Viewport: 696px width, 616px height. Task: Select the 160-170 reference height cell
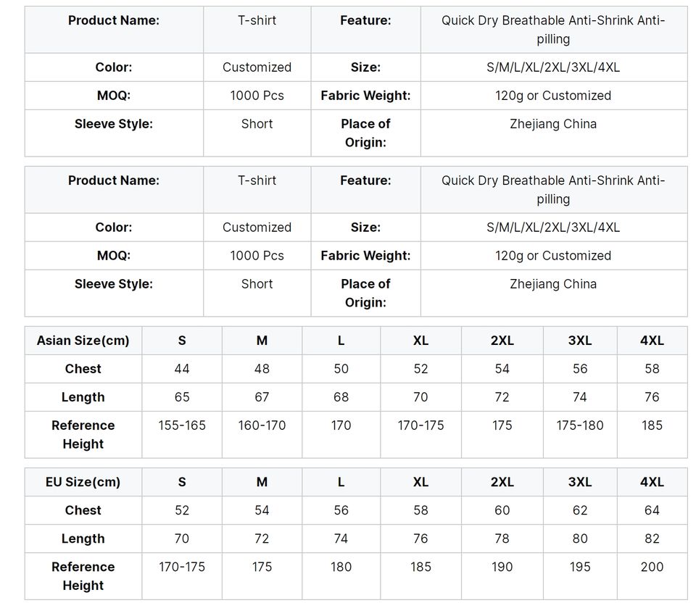262,425
